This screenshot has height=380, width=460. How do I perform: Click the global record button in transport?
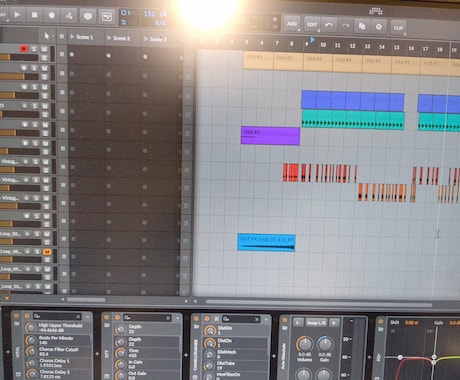point(52,15)
